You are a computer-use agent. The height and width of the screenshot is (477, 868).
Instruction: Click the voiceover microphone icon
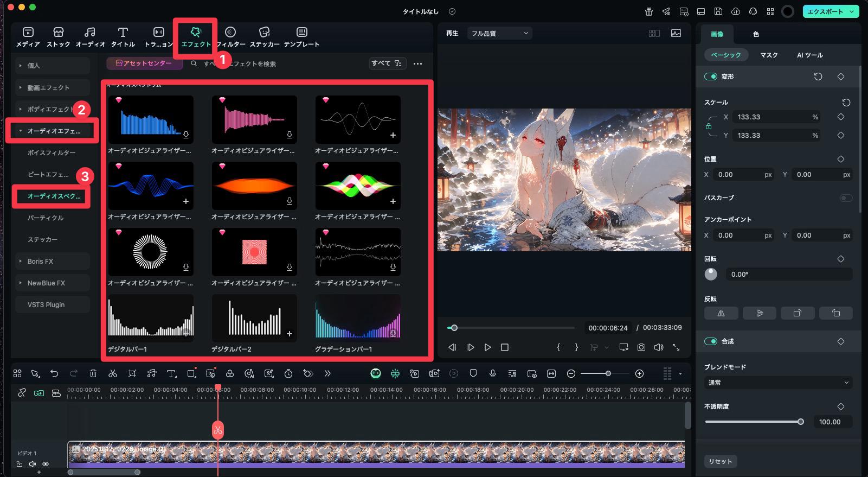tap(493, 373)
